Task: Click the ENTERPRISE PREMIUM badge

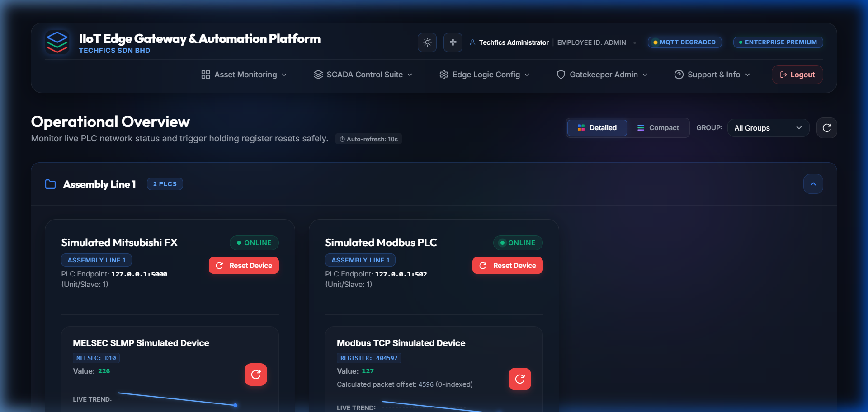Action: [x=778, y=42]
